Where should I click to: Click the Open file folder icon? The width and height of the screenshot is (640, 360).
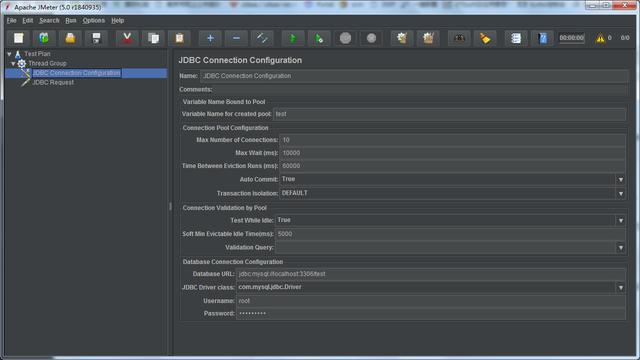click(x=70, y=38)
